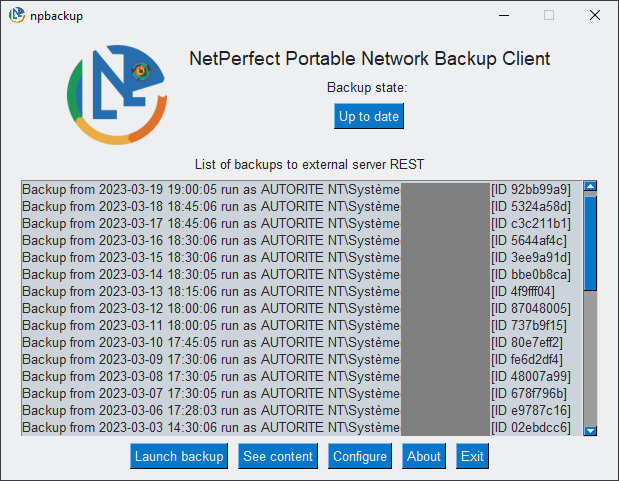The width and height of the screenshot is (619, 481).
Task: Exit the npbackup application
Action: coord(472,456)
